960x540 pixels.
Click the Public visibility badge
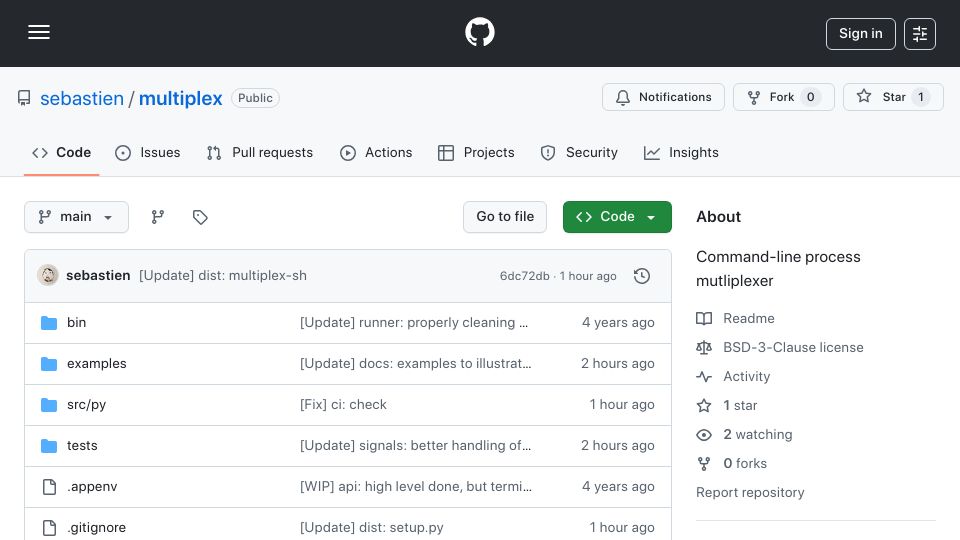pos(255,98)
